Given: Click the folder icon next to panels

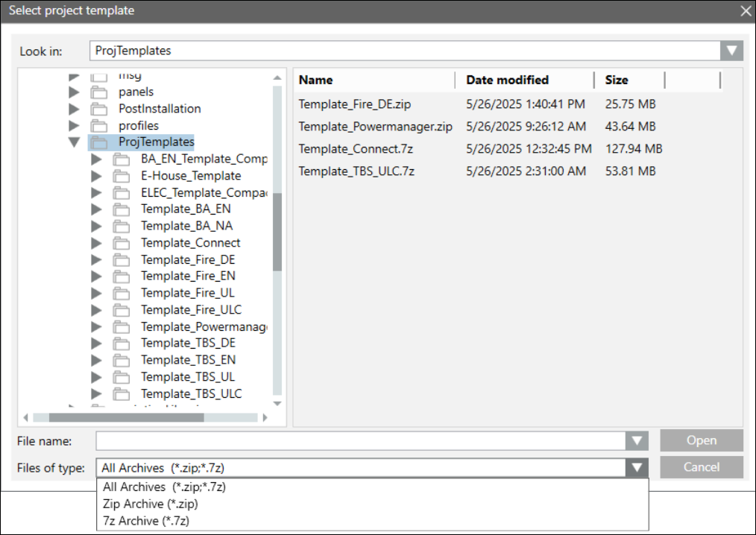Looking at the screenshot, I should (98, 92).
